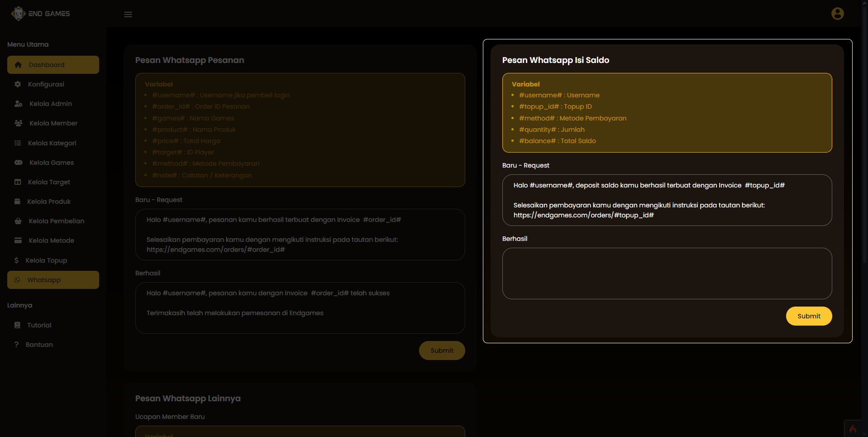This screenshot has height=437, width=868.
Task: Click '#note# : Catatan / Keterangan' text
Action: 202,175
